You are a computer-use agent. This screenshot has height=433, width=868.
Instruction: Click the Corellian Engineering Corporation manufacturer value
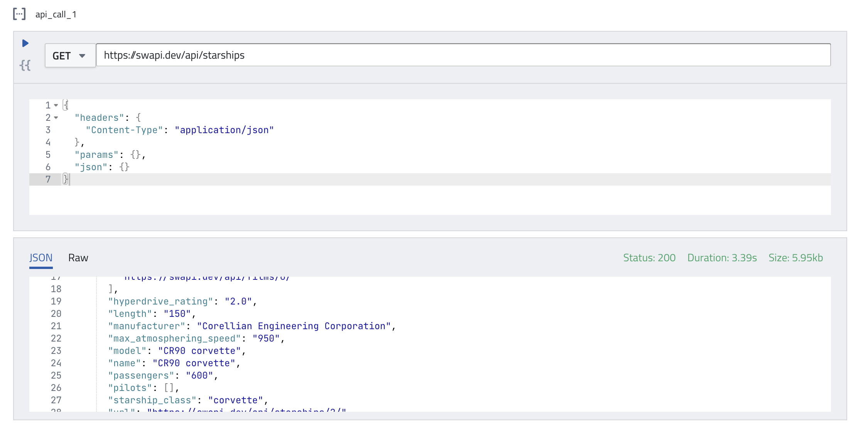(x=294, y=326)
